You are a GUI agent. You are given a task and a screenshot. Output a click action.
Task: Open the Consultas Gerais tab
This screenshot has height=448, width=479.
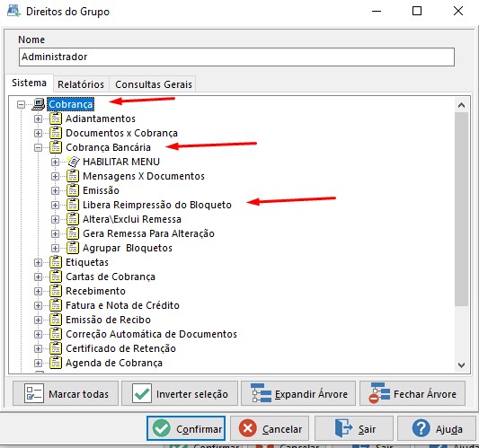pos(154,84)
